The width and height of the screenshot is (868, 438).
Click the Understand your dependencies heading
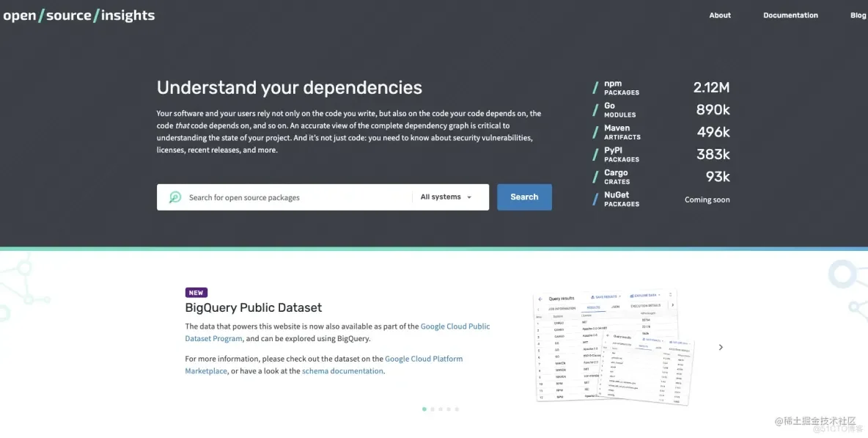click(x=289, y=87)
